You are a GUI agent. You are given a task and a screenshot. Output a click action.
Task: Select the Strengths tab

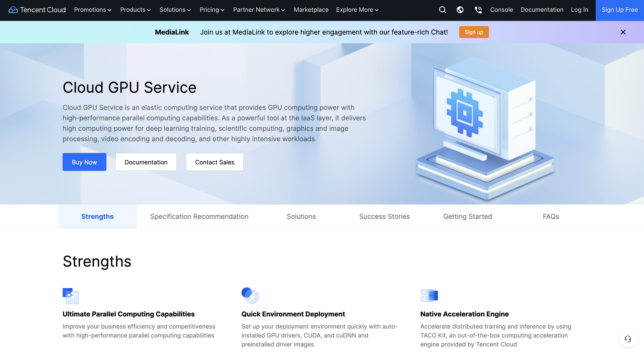[97, 216]
